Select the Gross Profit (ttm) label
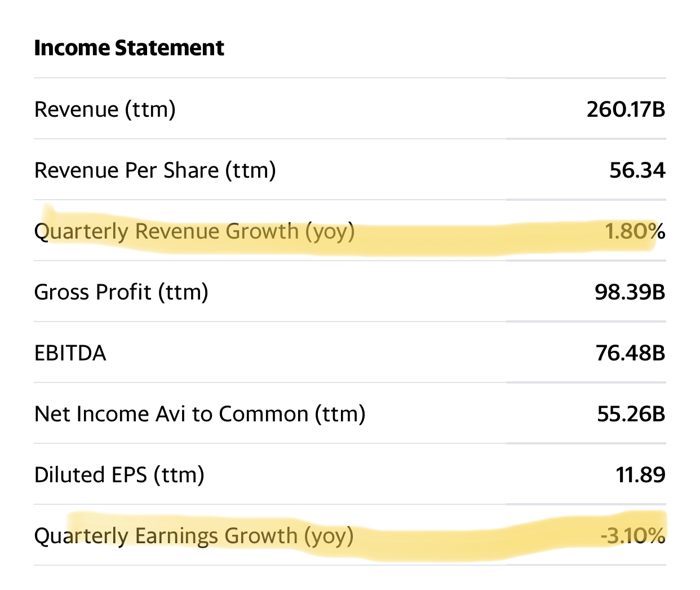Screen dimensions: 700x590 [x=121, y=292]
